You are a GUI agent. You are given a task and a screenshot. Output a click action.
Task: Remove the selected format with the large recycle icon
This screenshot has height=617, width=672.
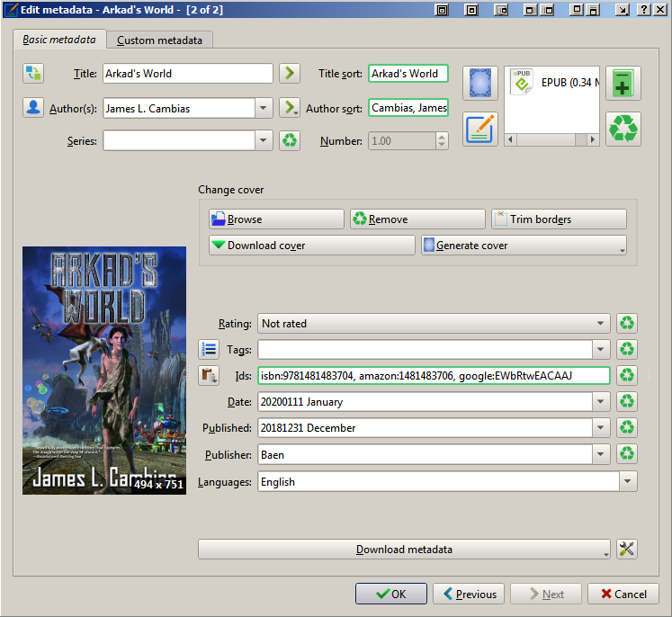pos(623,129)
